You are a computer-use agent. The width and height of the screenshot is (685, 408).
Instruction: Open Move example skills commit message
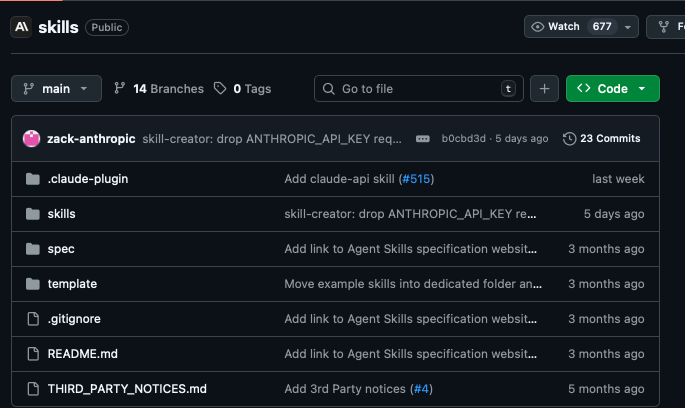tap(413, 284)
